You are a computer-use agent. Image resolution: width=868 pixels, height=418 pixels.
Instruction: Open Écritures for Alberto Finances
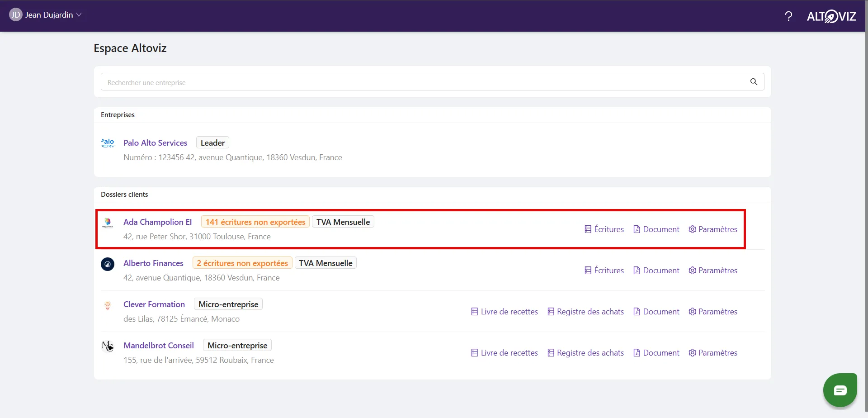click(x=604, y=271)
